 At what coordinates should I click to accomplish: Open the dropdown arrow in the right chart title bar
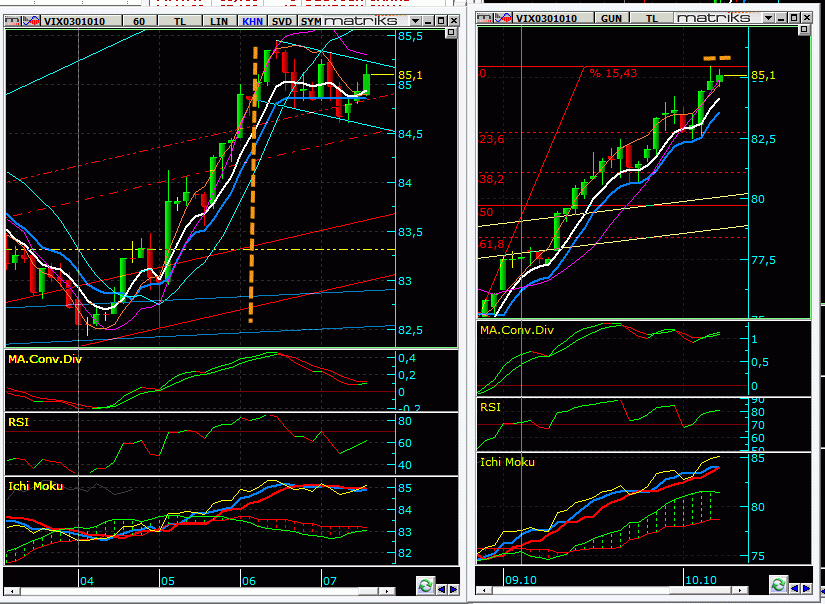point(768,18)
